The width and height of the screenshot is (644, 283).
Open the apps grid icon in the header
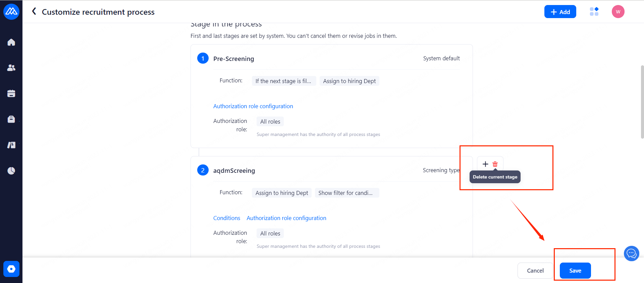coord(594,12)
